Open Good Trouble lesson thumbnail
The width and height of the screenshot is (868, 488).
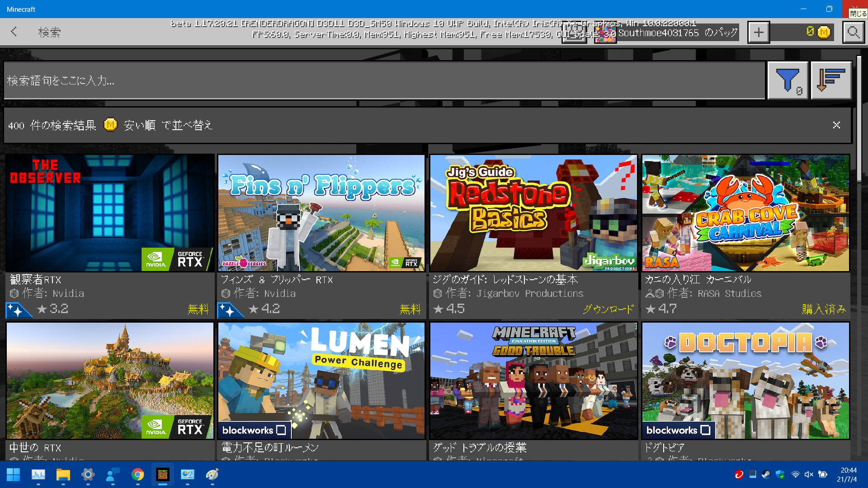[533, 380]
